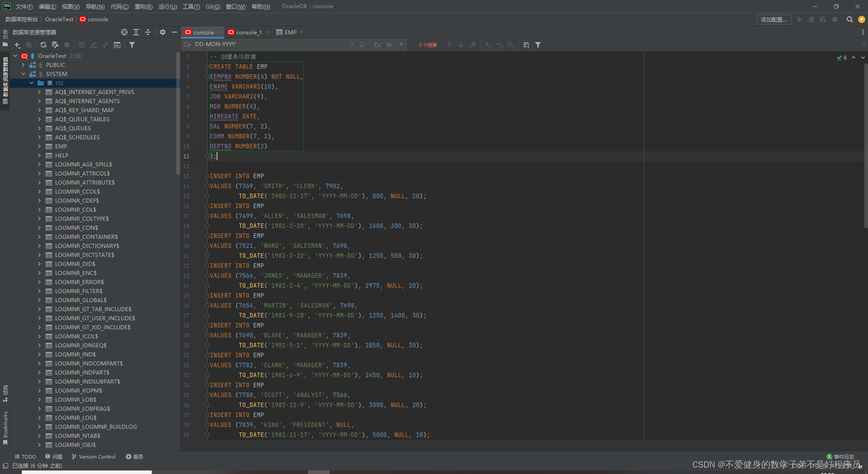
Task: Click the new line in search field icon
Action: (362, 45)
